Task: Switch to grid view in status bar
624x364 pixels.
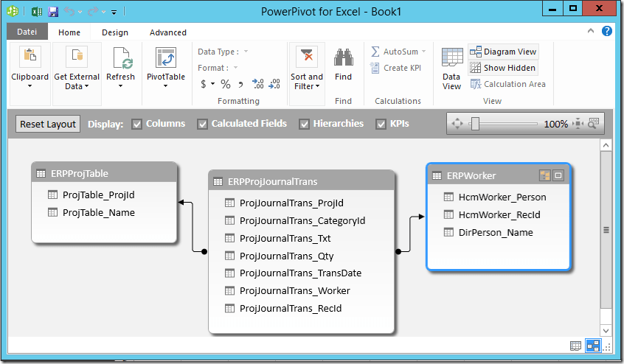Action: 575,346
